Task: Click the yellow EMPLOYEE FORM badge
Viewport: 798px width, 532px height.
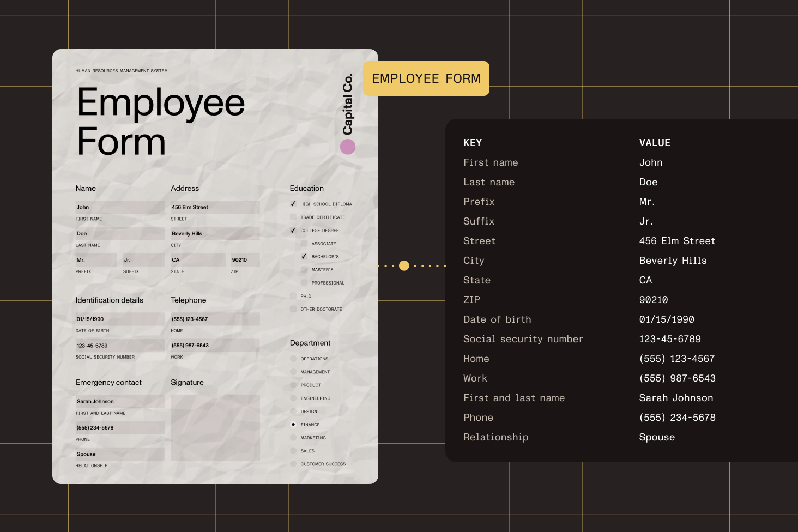Action: [426, 78]
